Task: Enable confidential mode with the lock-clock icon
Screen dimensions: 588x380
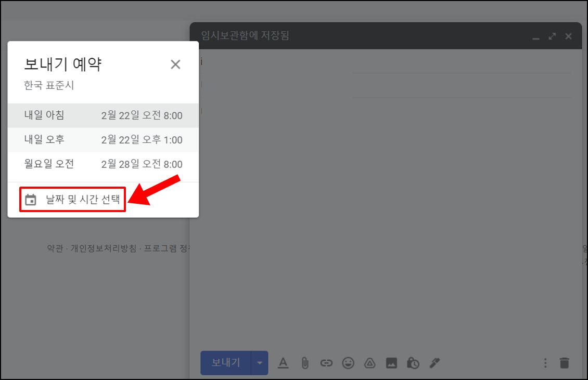Action: 413,363
